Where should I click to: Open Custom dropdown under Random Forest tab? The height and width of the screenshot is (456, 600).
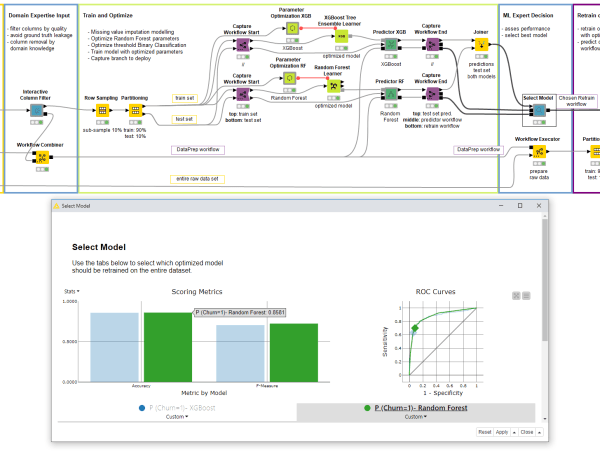pos(416,417)
